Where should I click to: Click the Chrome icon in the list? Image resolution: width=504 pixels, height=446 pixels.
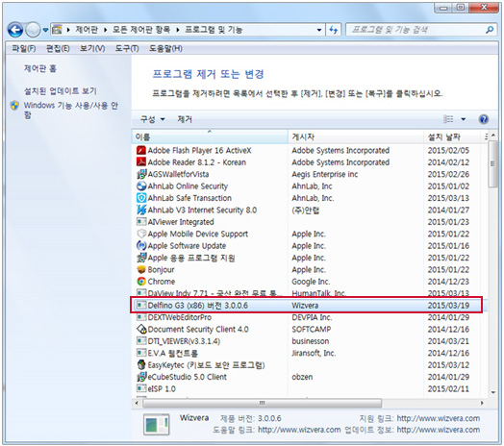click(141, 282)
